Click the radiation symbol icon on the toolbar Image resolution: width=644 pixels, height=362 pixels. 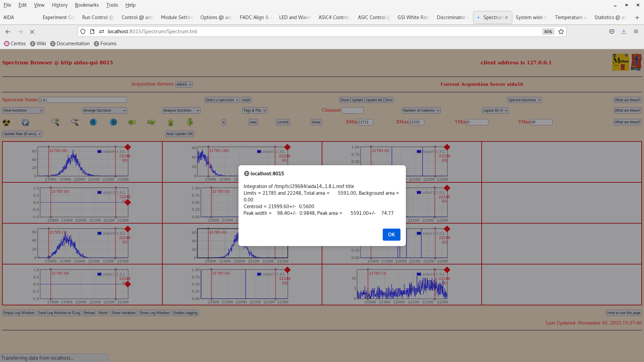(7, 122)
